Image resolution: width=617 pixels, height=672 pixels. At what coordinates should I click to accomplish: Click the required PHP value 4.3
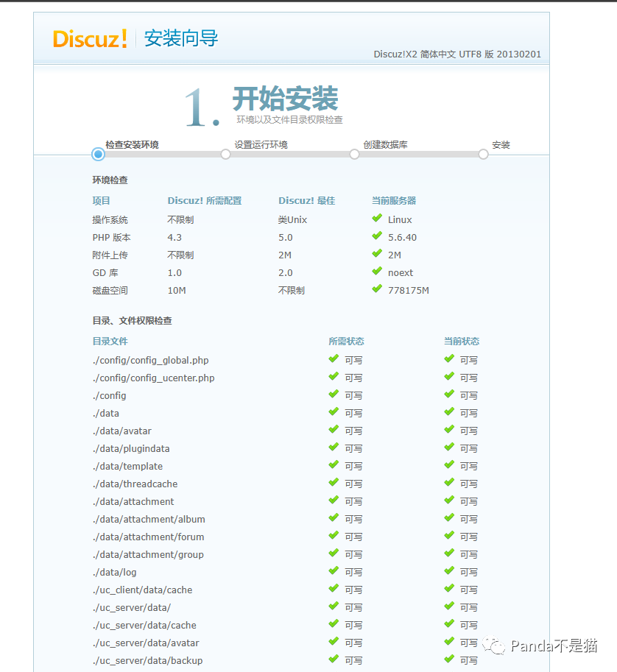[174, 238]
